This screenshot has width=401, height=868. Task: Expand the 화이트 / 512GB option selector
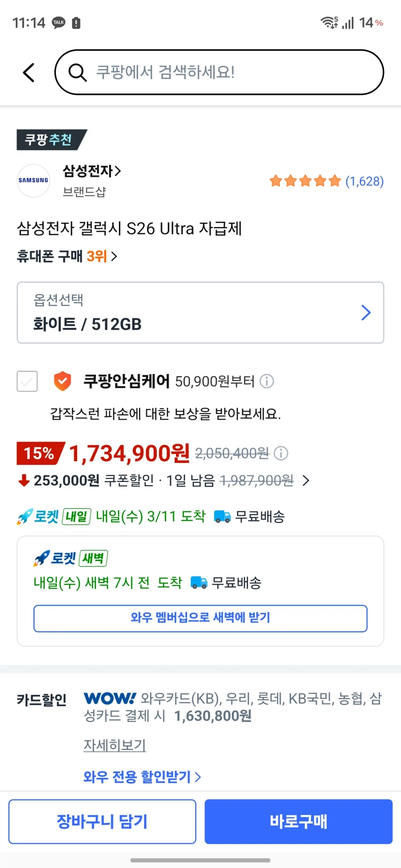coord(200,312)
